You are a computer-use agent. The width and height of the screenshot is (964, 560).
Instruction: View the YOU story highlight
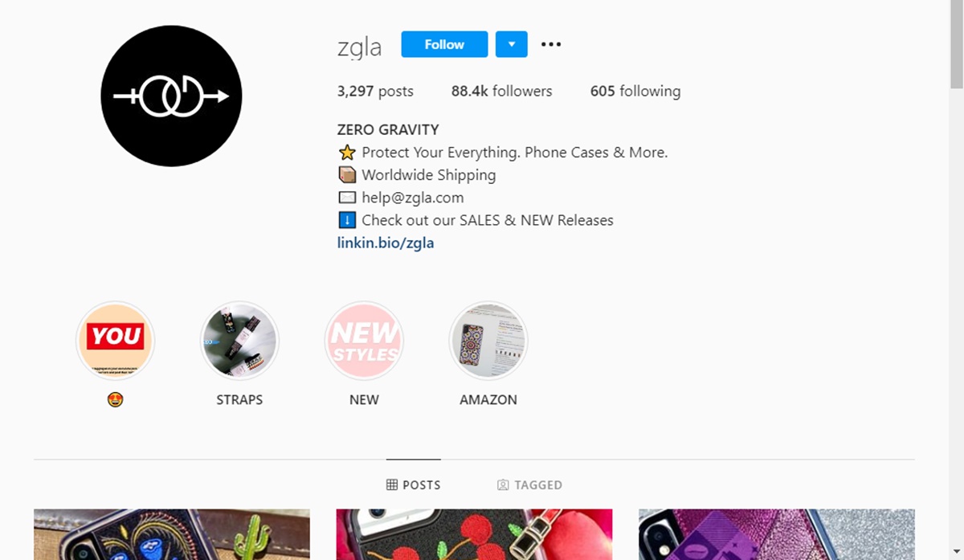coord(115,341)
